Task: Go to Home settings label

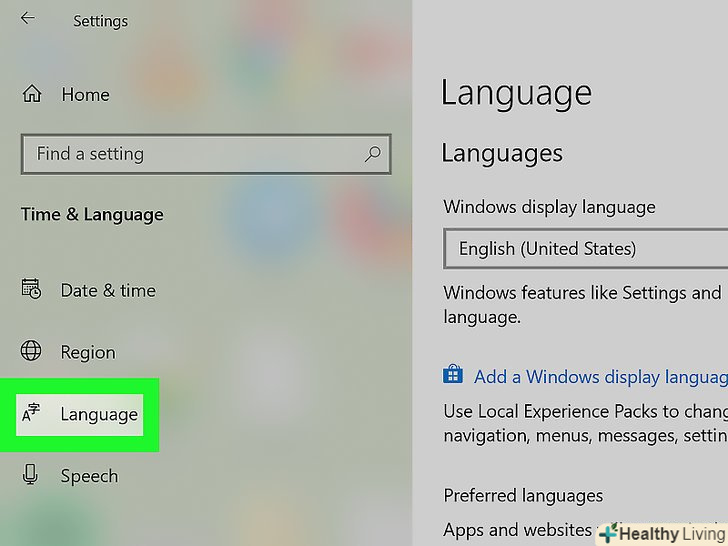Action: 85,95
